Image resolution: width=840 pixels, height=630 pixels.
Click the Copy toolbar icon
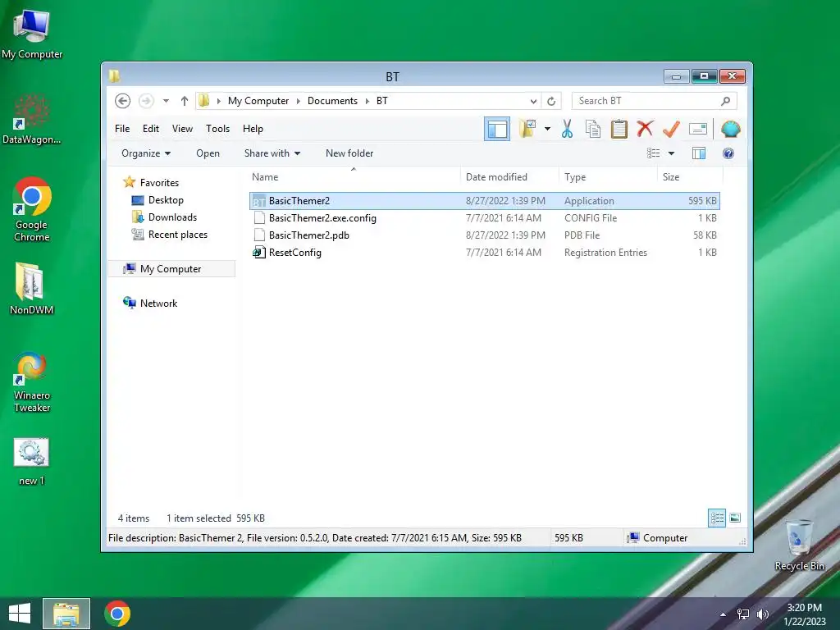click(593, 129)
